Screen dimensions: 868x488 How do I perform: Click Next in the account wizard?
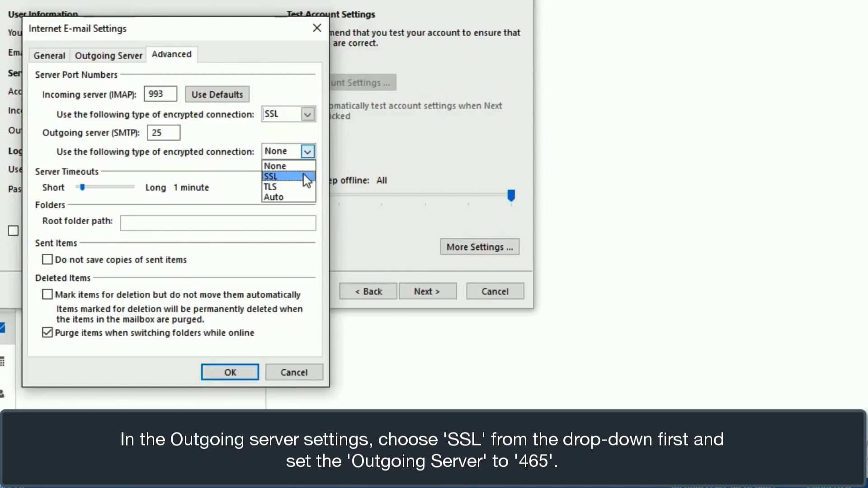(427, 291)
